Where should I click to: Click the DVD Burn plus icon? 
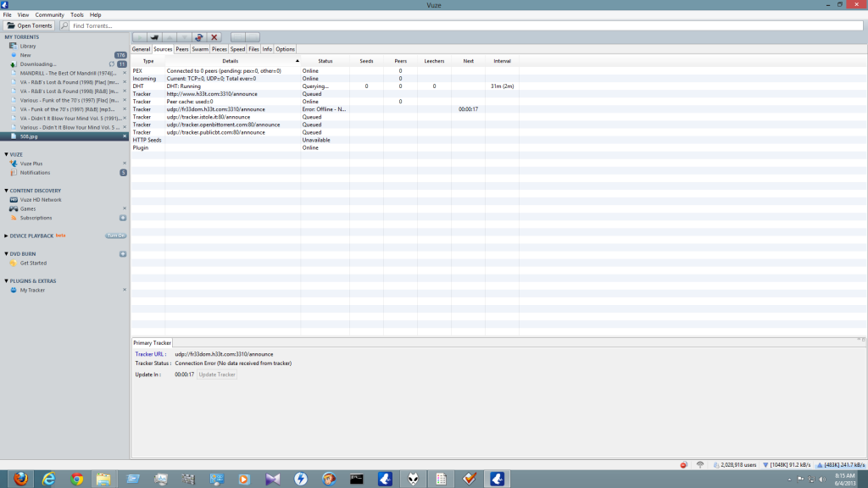click(x=123, y=254)
